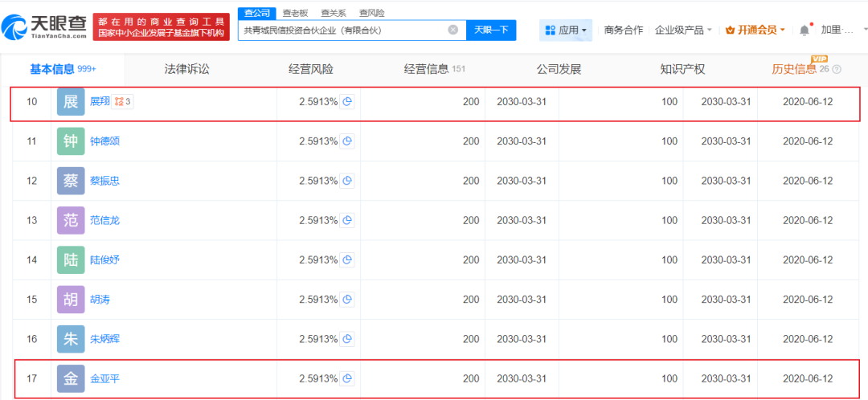Open equity chart icon for 朱炳辉

click(x=347, y=339)
